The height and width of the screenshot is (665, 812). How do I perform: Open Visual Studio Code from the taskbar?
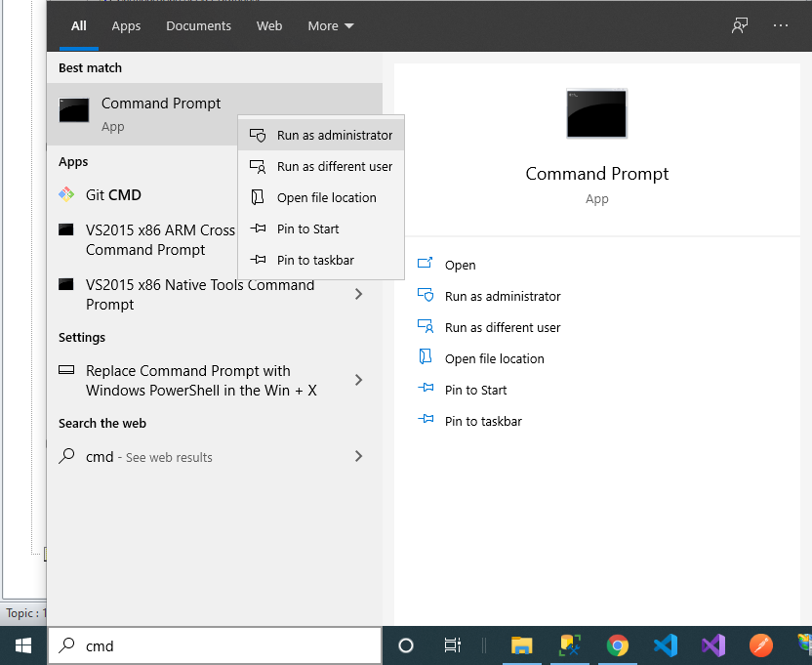click(666, 645)
